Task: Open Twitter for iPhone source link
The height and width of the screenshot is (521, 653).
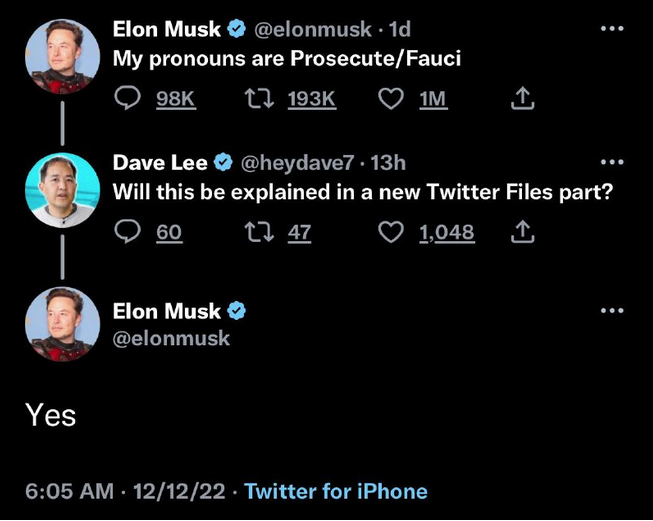Action: click(x=336, y=491)
